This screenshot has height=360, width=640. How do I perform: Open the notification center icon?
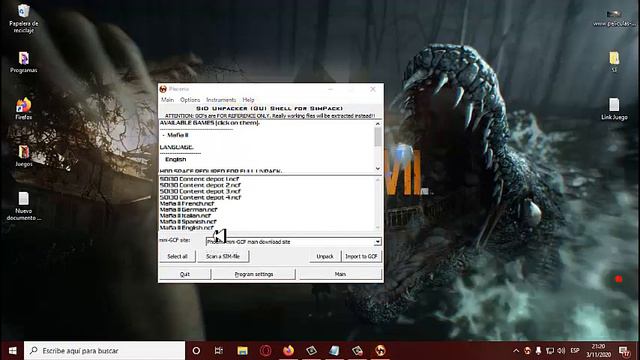pos(624,351)
